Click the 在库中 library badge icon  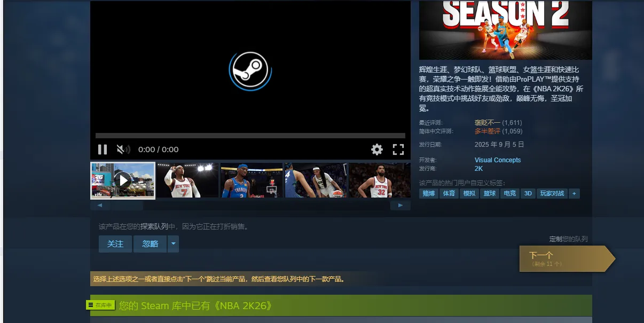coord(101,305)
